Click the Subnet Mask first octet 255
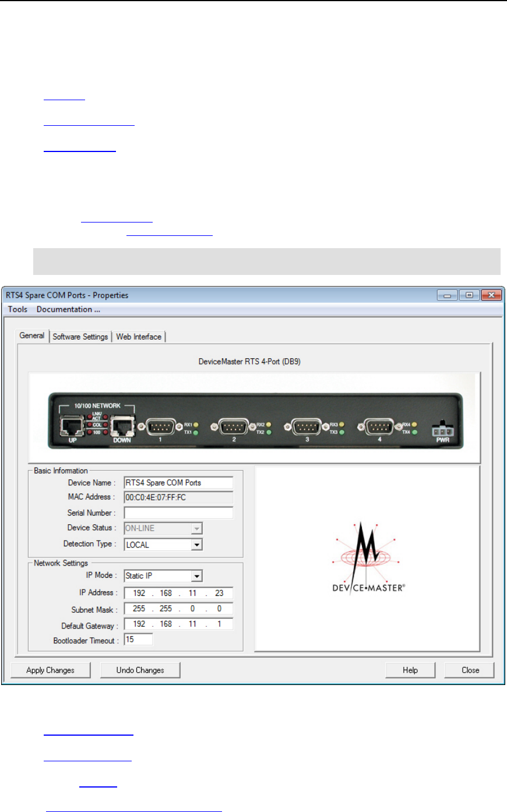Viewport: 507px width, 812px height. point(139,608)
